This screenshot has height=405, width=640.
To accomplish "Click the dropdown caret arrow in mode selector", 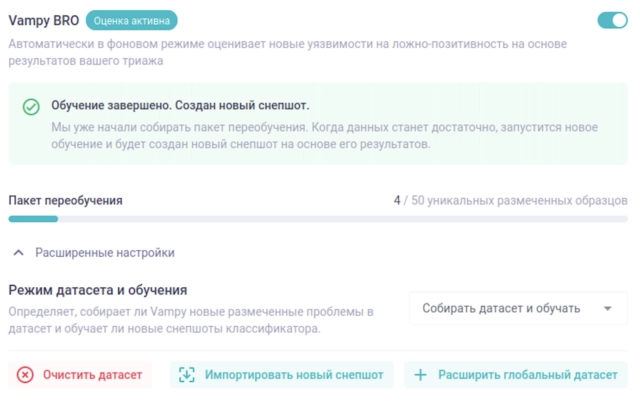I will (608, 309).
